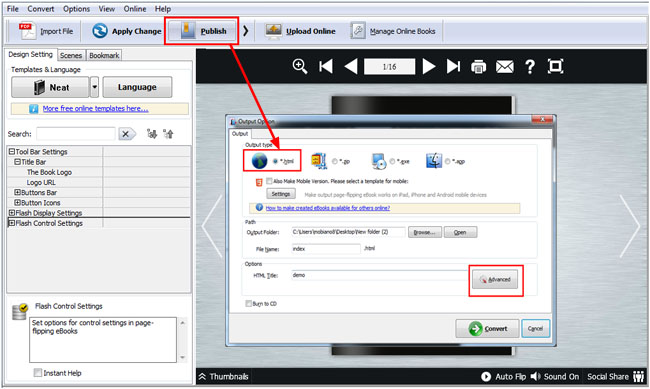Open the Thumbnails panel
This screenshot has width=650, height=389.
(x=223, y=377)
